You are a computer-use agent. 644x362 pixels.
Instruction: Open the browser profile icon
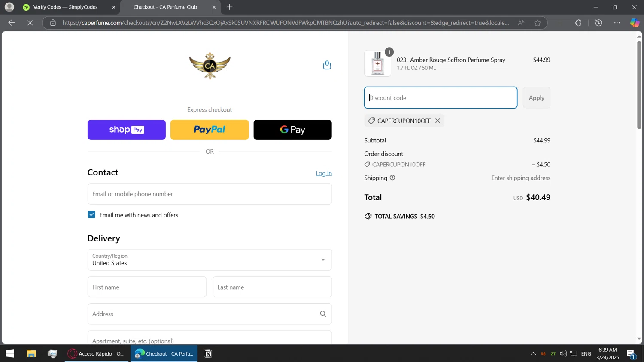pos(9,7)
